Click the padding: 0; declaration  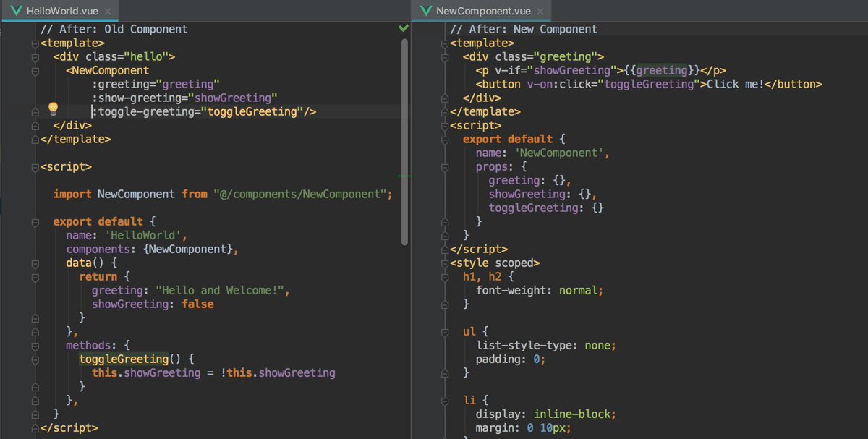click(x=510, y=359)
